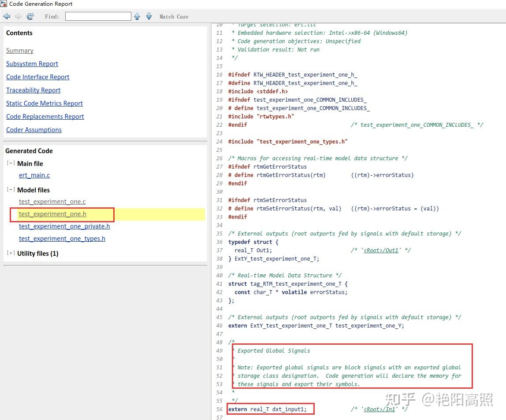Collapse the Main file tree node

coord(11,163)
